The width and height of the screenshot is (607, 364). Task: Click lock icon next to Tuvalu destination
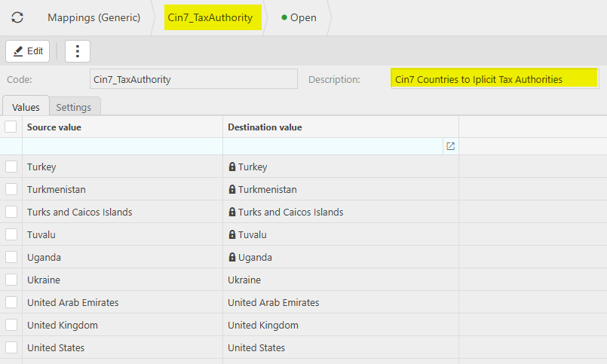click(232, 235)
